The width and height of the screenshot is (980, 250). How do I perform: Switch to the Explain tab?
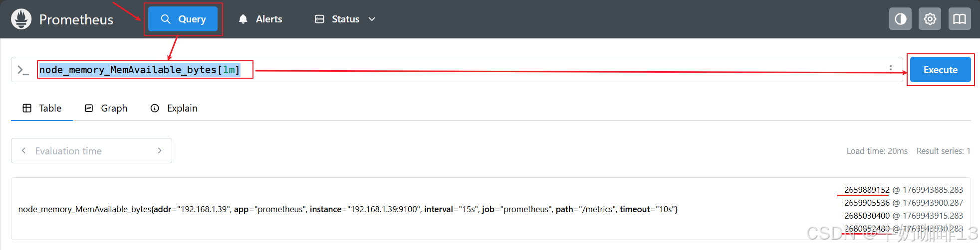pyautogui.click(x=174, y=108)
